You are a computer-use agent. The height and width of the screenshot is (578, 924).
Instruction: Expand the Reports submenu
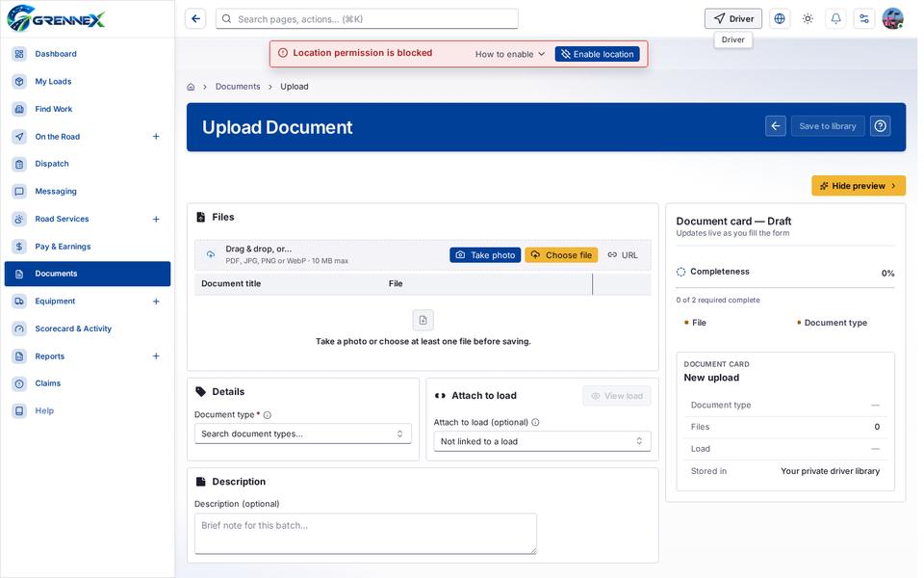click(156, 356)
